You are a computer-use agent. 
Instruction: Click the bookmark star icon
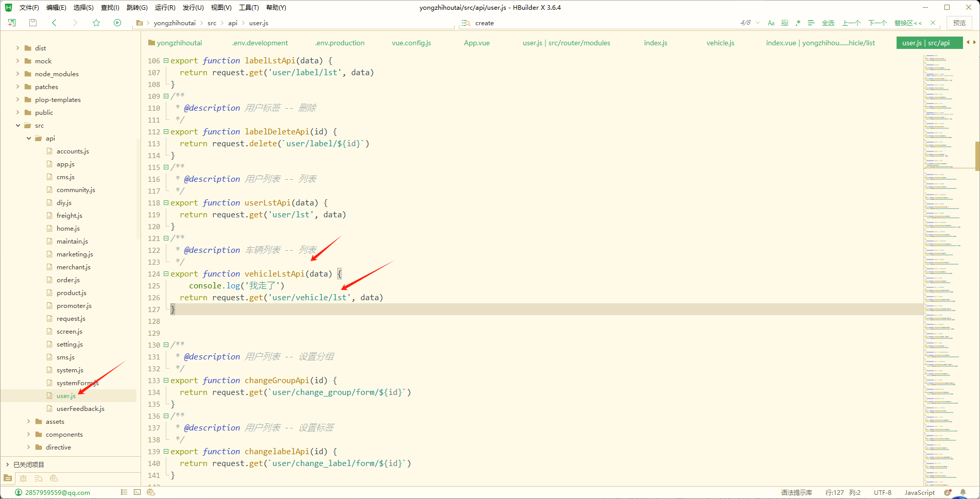(96, 23)
